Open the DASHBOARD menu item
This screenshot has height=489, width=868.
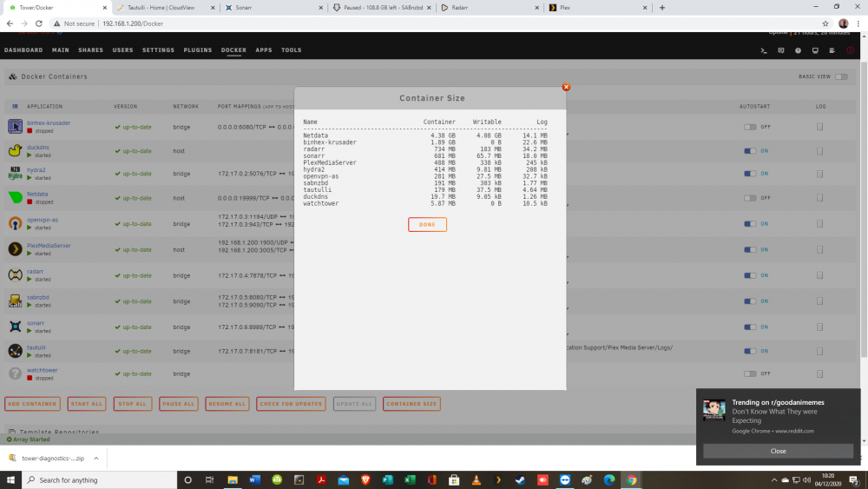[23, 50]
